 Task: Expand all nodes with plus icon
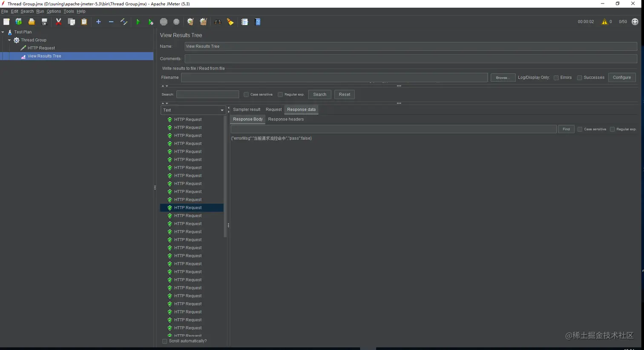tap(98, 22)
